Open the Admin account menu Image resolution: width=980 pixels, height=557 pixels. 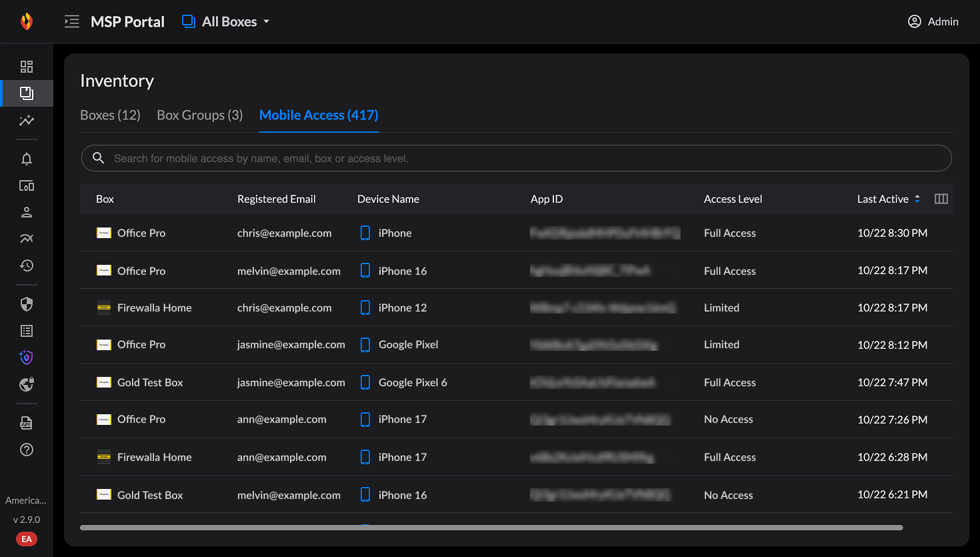pos(933,21)
